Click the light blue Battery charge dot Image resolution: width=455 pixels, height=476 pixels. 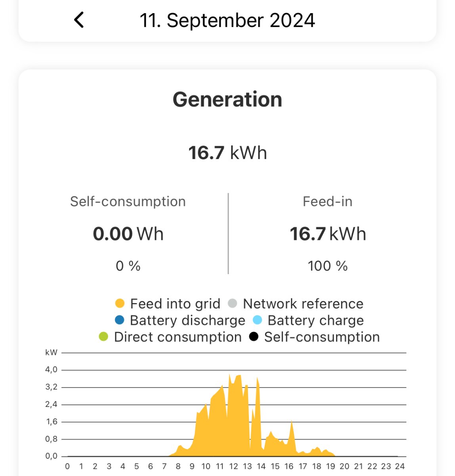pos(257,320)
